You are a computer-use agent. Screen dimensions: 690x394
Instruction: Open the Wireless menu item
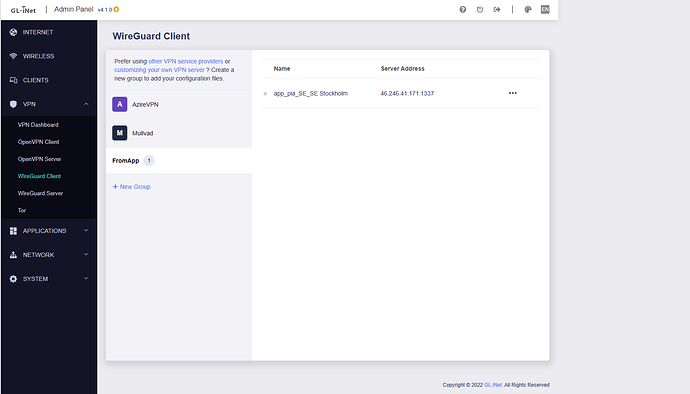tap(49, 56)
